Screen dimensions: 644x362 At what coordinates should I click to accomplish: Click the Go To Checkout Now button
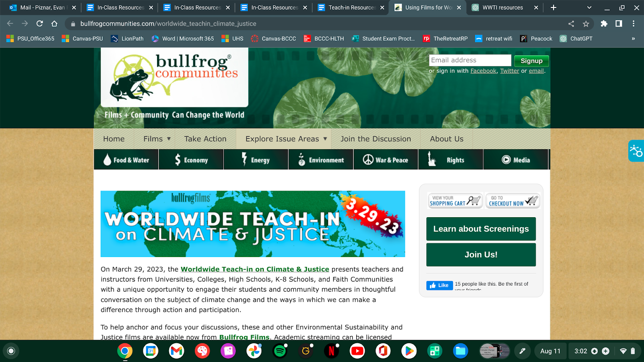(x=513, y=201)
